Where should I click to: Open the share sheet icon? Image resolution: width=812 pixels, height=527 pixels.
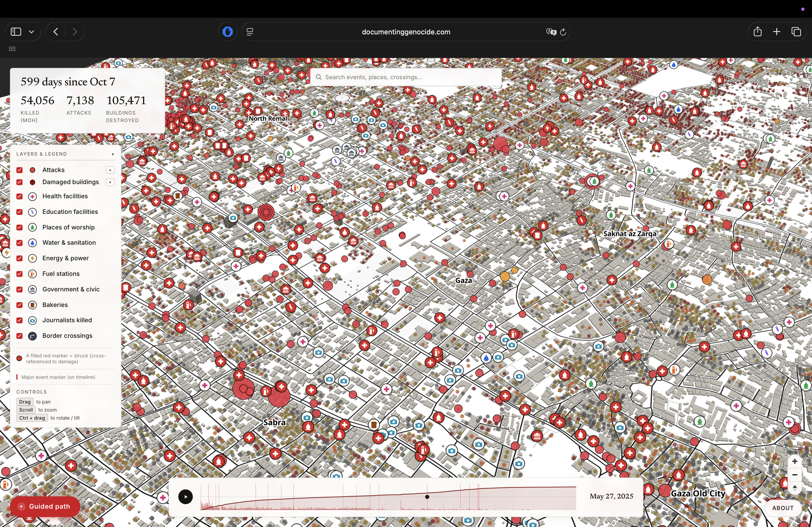pos(757,32)
